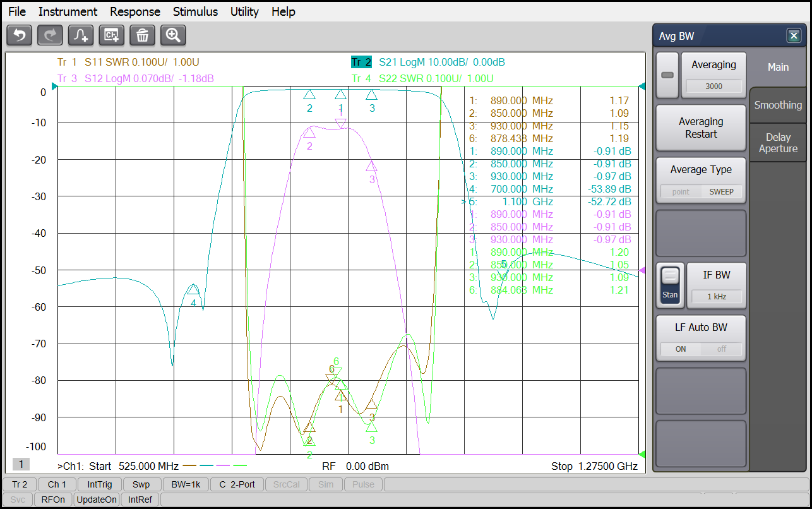Click the Redo toolbar icon
Viewport: 812px width, 509px height.
click(50, 35)
